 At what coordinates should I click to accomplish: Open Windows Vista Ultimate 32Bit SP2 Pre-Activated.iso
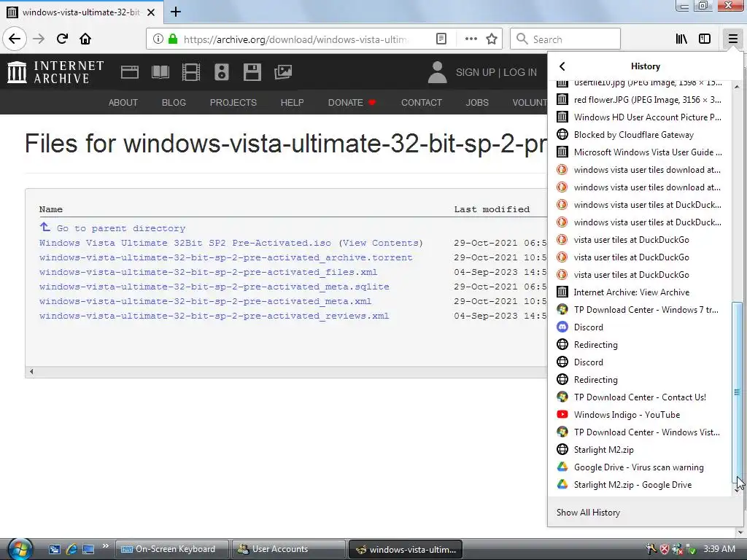click(x=185, y=243)
